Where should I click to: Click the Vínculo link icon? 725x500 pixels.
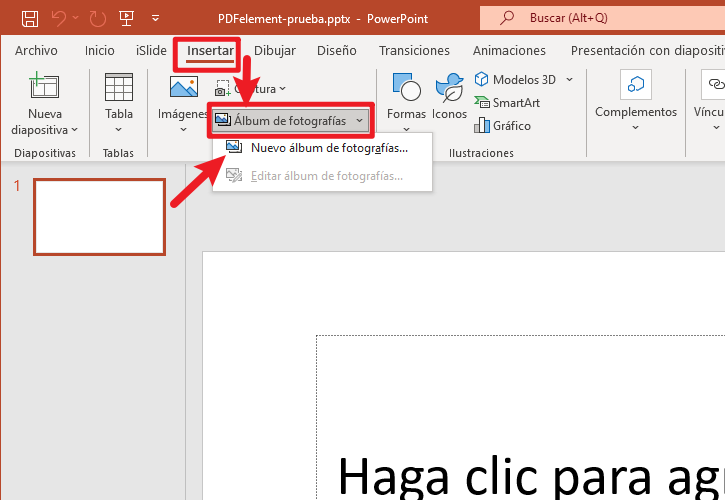tap(714, 85)
